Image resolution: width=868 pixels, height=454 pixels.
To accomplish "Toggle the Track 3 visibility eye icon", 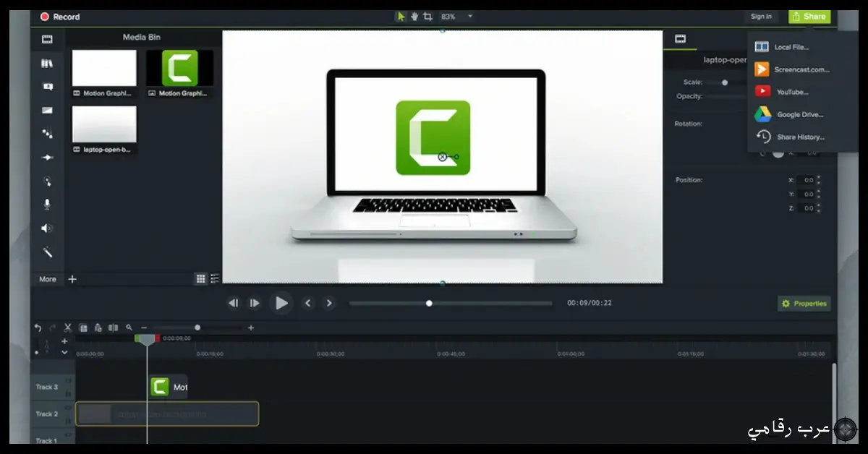I will click(x=69, y=380).
